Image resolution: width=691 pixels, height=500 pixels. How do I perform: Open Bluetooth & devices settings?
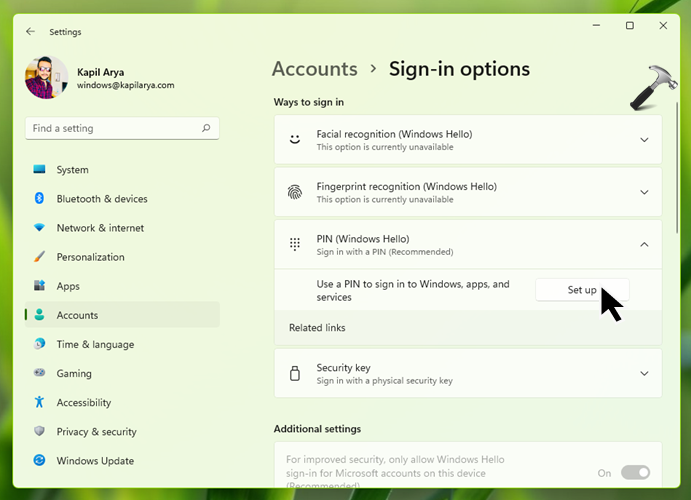101,199
